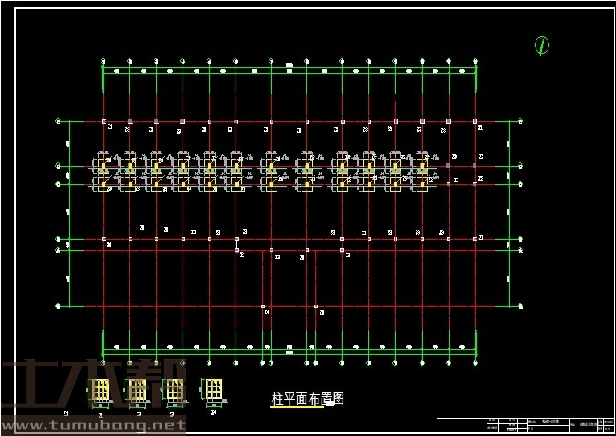Click the leftmost yellow column footing in the row
The height and width of the screenshot is (436, 616).
click(x=102, y=174)
